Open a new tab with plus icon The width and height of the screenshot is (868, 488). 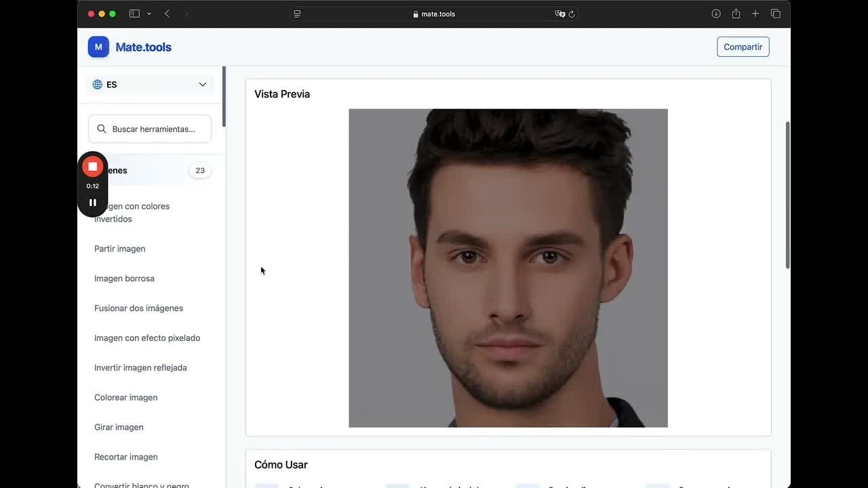755,14
